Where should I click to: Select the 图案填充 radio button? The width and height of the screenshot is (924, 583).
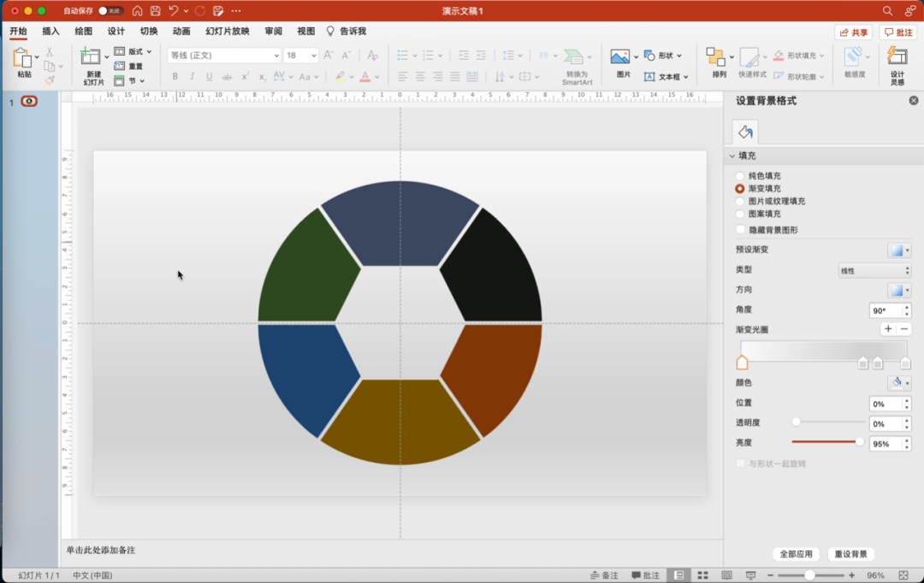(x=740, y=214)
